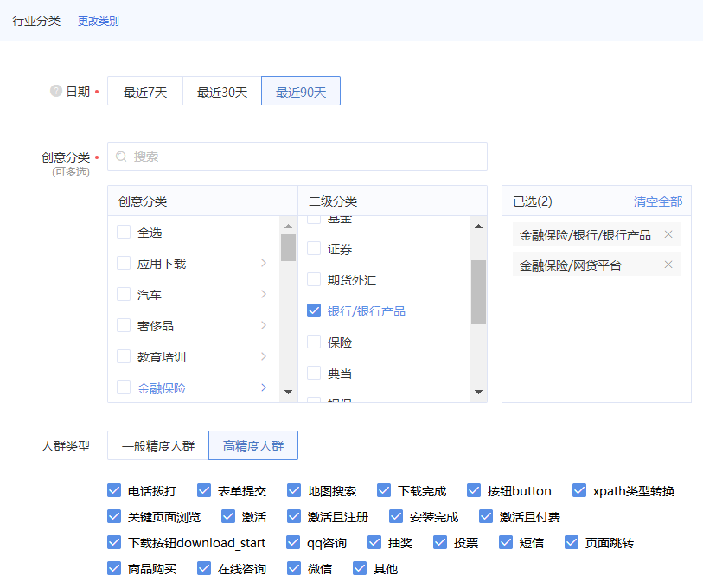Expand 教育培训 category chevron

click(264, 356)
